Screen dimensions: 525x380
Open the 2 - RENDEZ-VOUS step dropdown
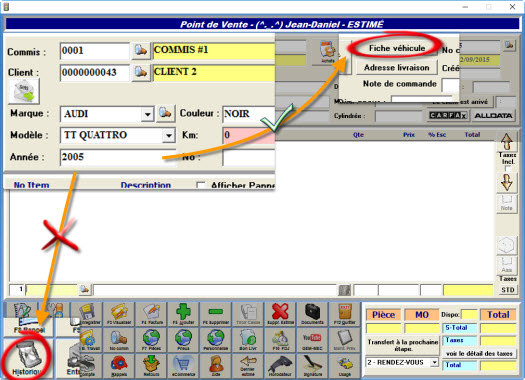tap(434, 362)
